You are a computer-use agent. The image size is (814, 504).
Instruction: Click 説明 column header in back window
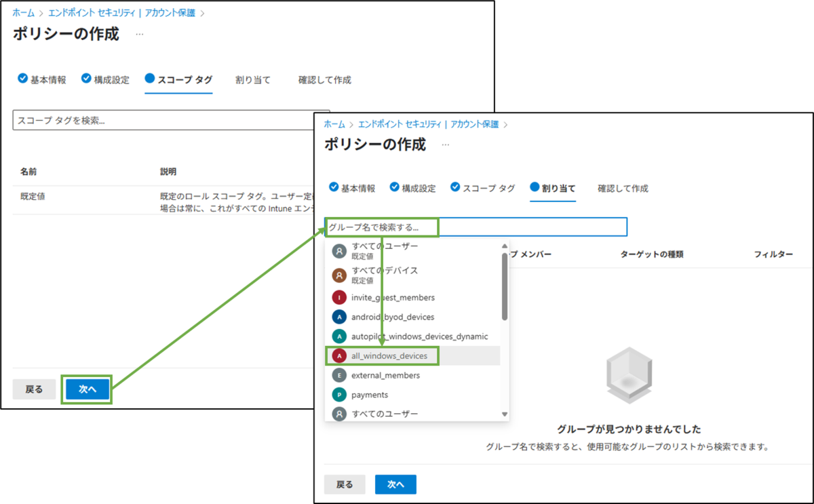click(168, 172)
